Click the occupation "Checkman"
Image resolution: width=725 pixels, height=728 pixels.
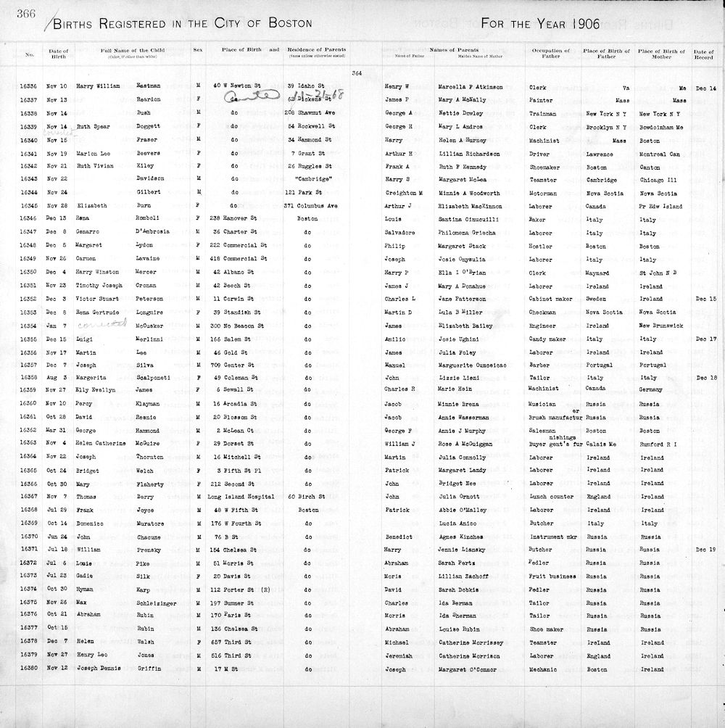tap(542, 313)
